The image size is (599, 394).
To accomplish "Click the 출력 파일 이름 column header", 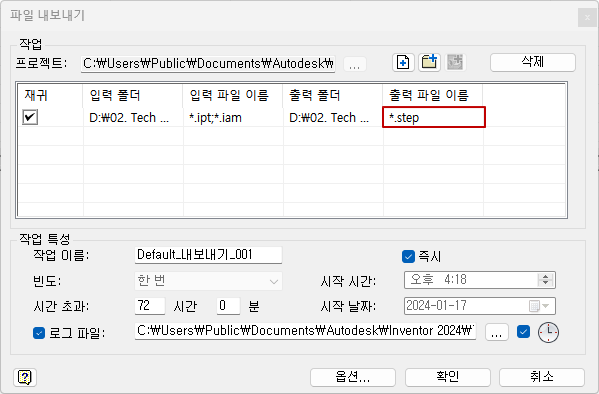I will click(433, 95).
